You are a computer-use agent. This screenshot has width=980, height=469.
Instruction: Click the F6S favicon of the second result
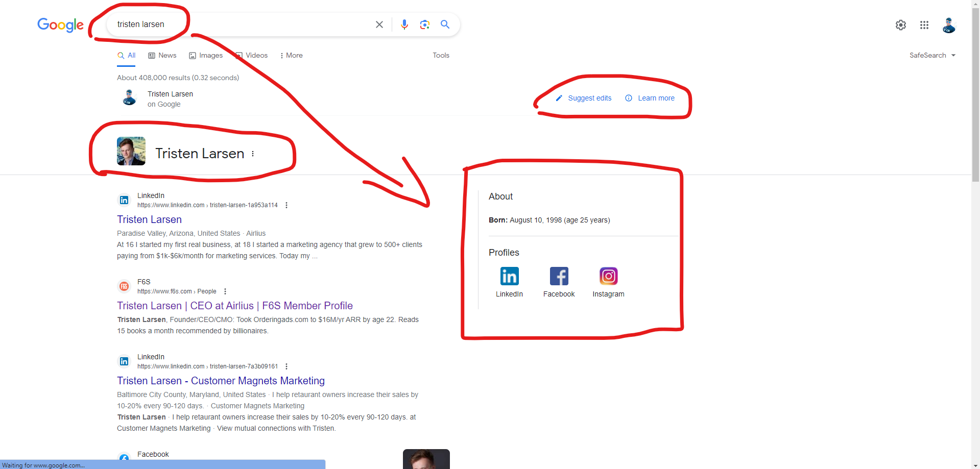(124, 286)
